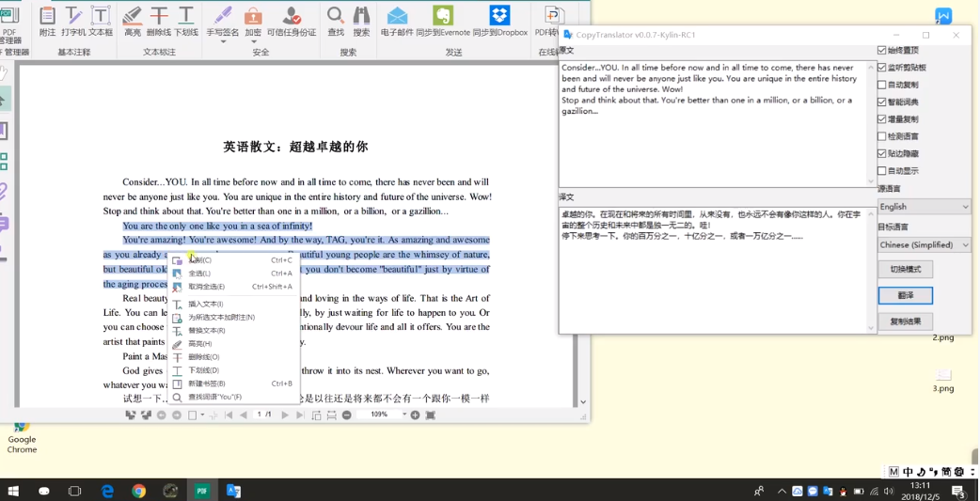Open the 109% zoom level dropdown
Viewport: 980px width, 501px height.
[404, 415]
